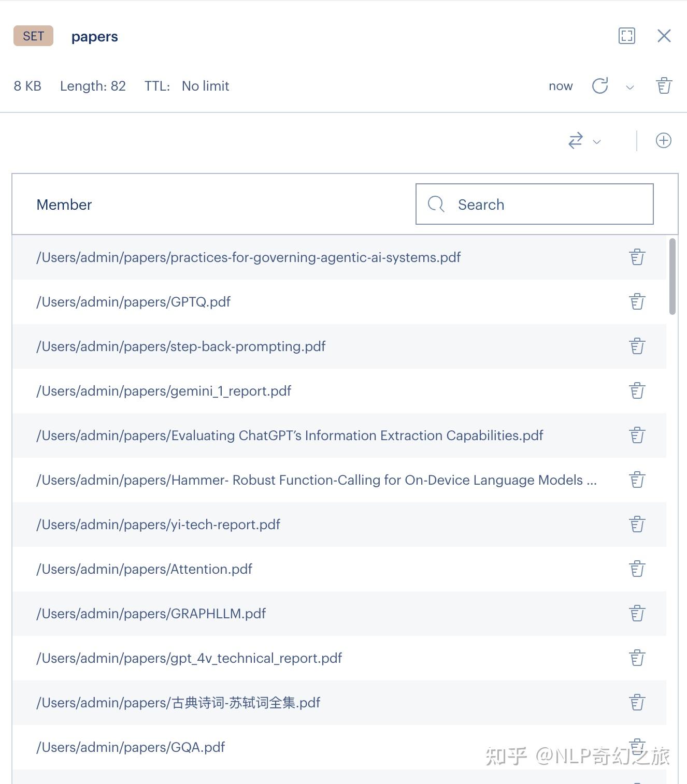Close the key details panel

pos(664,36)
